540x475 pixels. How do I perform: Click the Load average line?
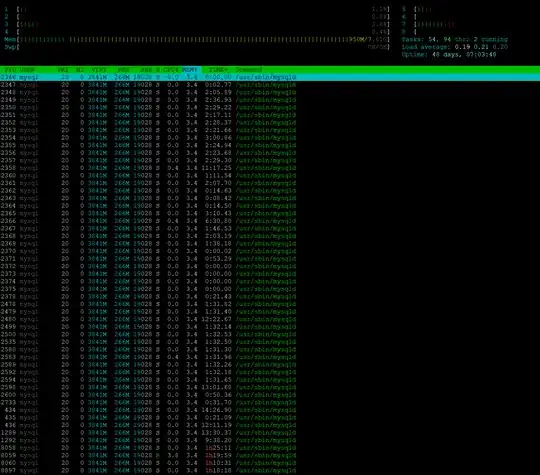click(455, 47)
